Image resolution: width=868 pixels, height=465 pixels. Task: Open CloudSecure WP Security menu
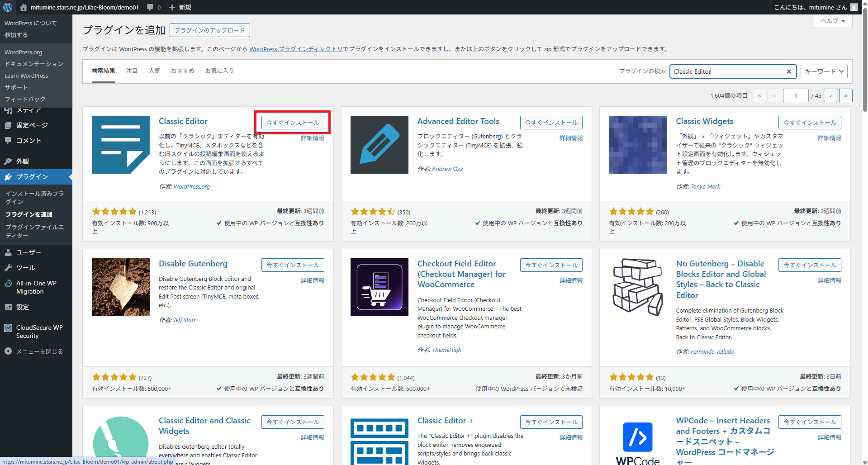point(39,332)
